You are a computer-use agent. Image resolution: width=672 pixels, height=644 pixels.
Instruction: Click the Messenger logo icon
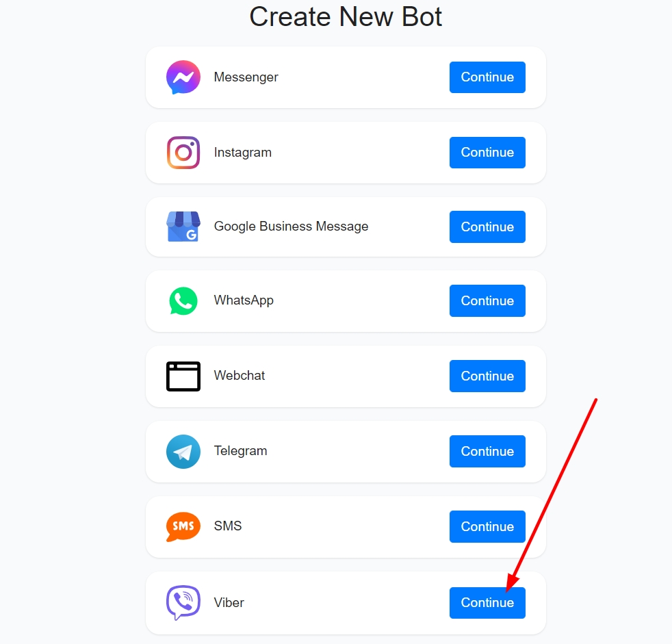point(183,77)
